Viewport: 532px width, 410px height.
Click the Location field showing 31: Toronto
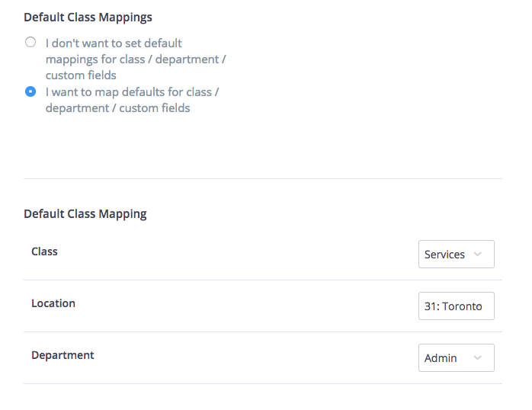[456, 306]
